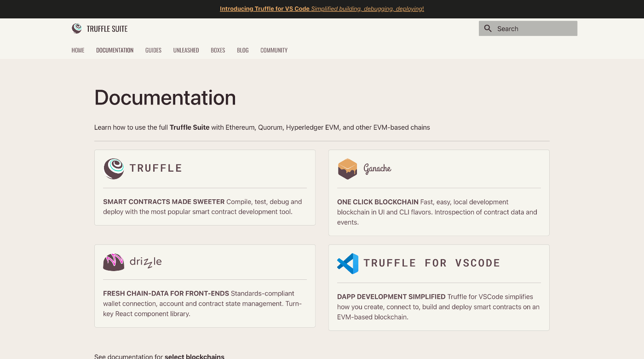
Task: Open the Boxes nav item
Action: (218, 50)
